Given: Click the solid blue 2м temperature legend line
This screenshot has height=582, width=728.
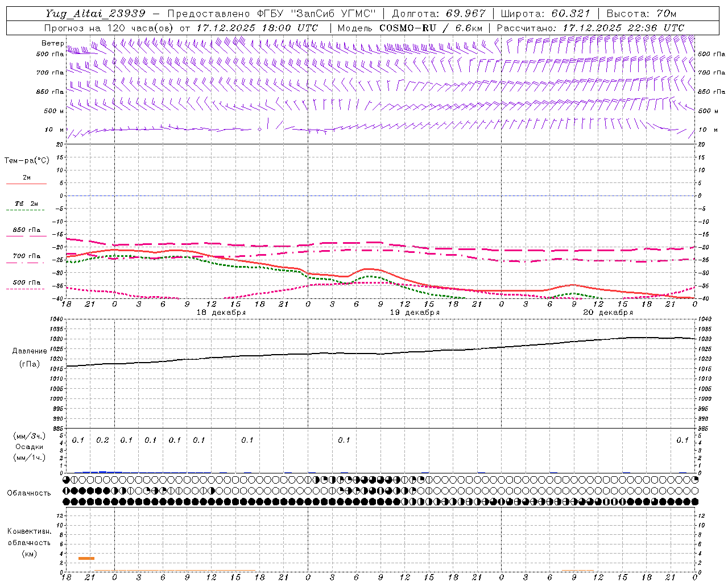Looking at the screenshot, I should [26, 184].
